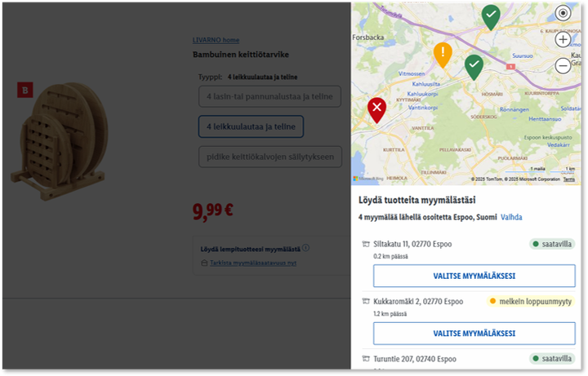Click the red unavailable store map pin
Viewport: 588px width, 376px height.
tap(376, 108)
